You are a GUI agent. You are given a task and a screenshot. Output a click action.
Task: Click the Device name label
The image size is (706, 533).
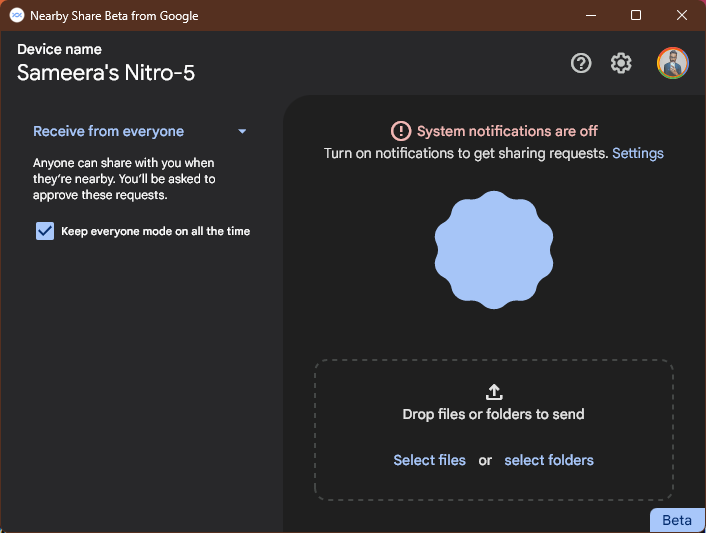coord(59,49)
